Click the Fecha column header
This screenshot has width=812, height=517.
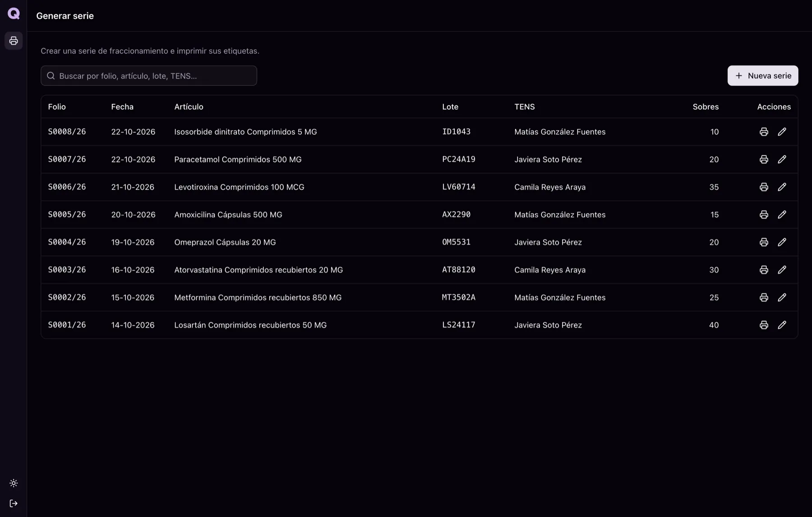(122, 107)
